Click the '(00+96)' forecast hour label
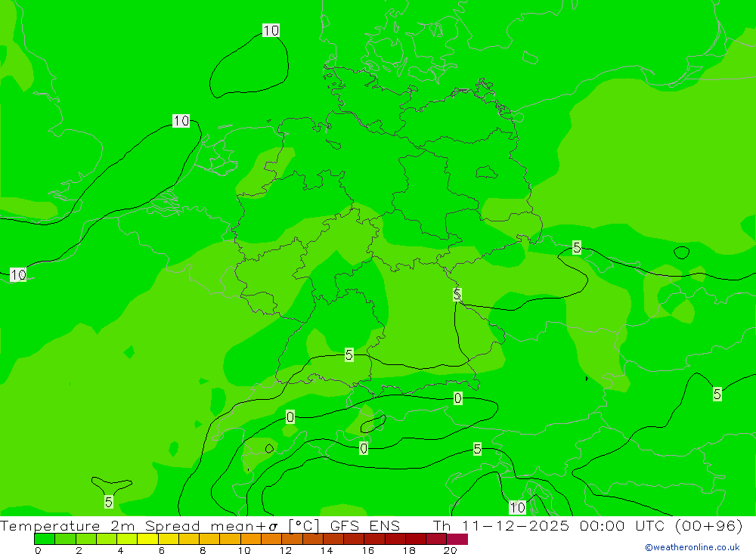 click(709, 525)
